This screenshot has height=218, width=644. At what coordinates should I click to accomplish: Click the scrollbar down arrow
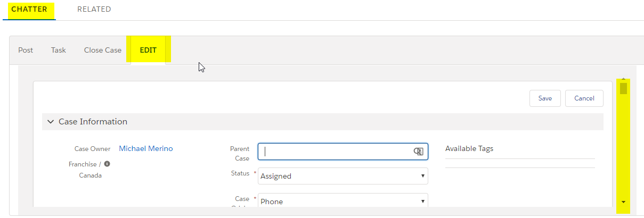[x=623, y=203]
